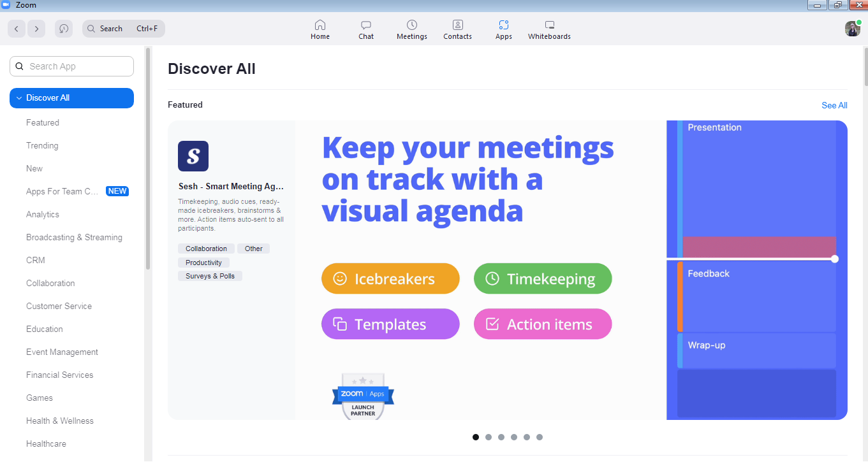The height and width of the screenshot is (462, 868).
Task: Click the Templates purple pill
Action: tap(390, 324)
